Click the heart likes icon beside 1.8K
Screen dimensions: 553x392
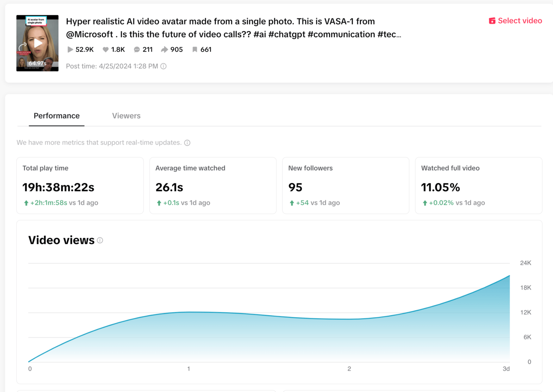(105, 50)
